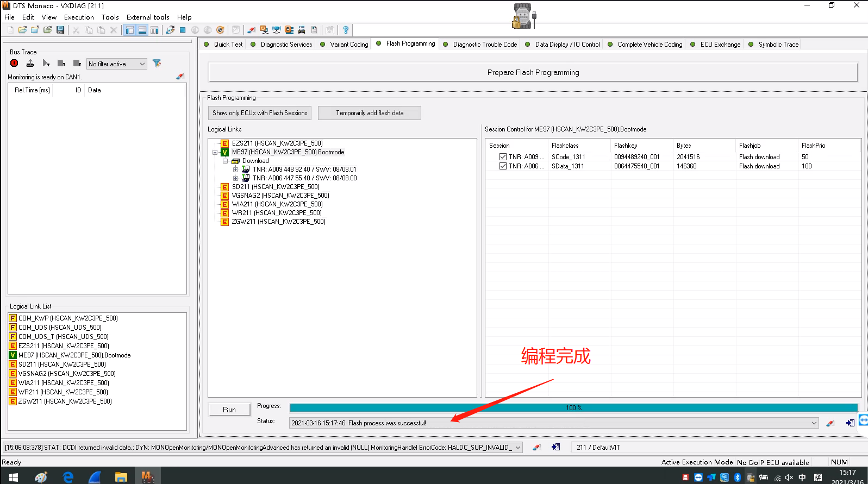Collapse the Download tree node

pos(226,161)
